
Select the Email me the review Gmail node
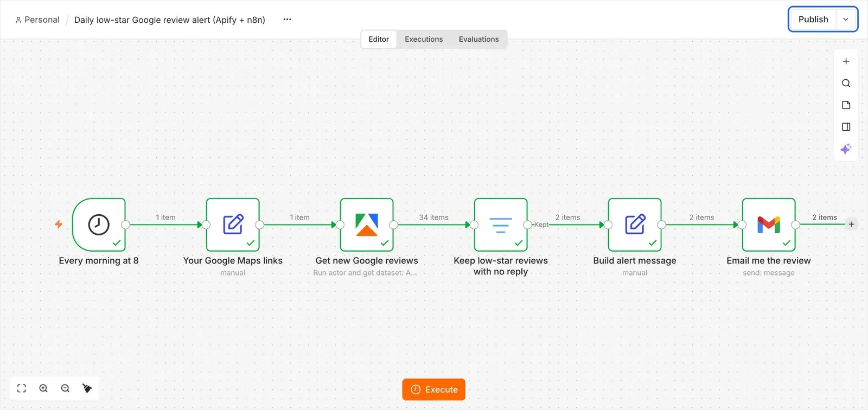click(769, 225)
